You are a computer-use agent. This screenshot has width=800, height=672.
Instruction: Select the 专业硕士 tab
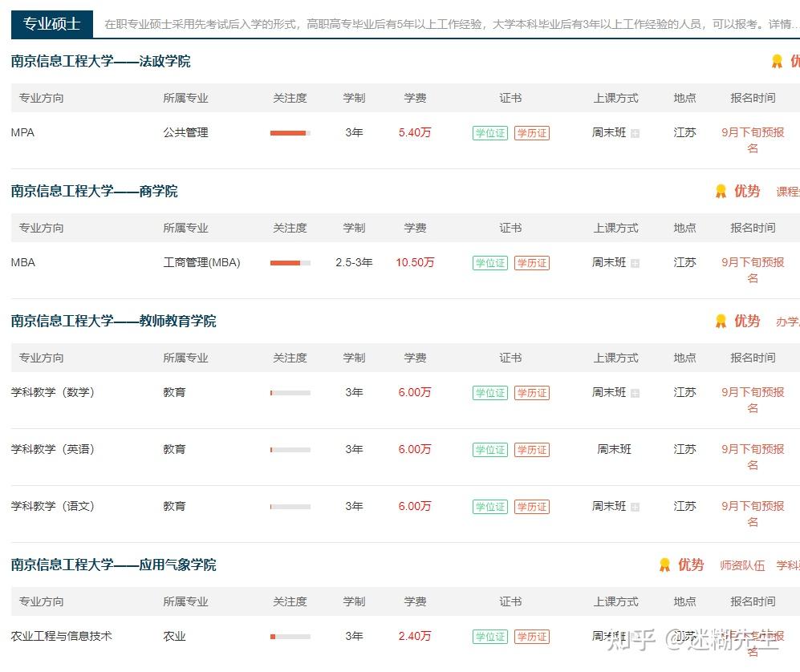(51, 24)
